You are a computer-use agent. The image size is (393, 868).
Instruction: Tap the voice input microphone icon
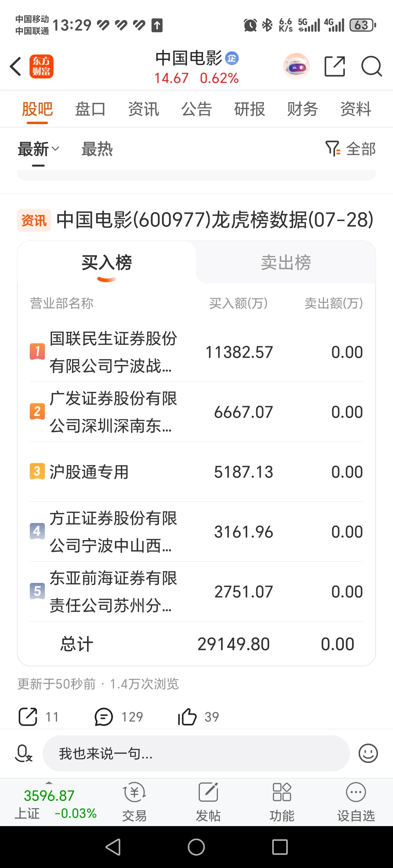click(24, 753)
